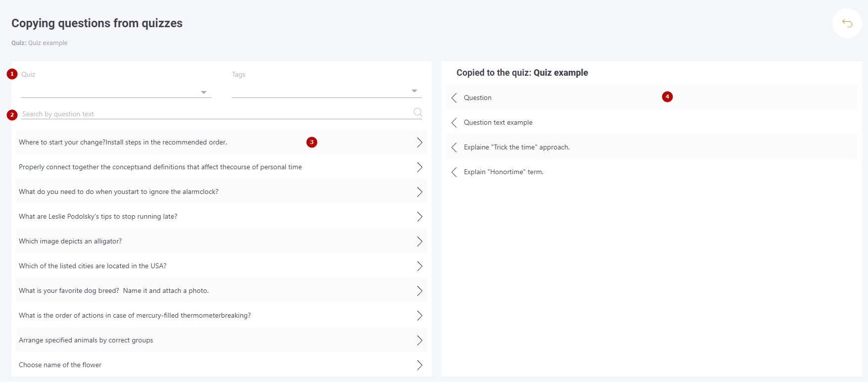The height and width of the screenshot is (382, 868).
Task: Copy the alarm clock question via right arrow
Action: 419,192
